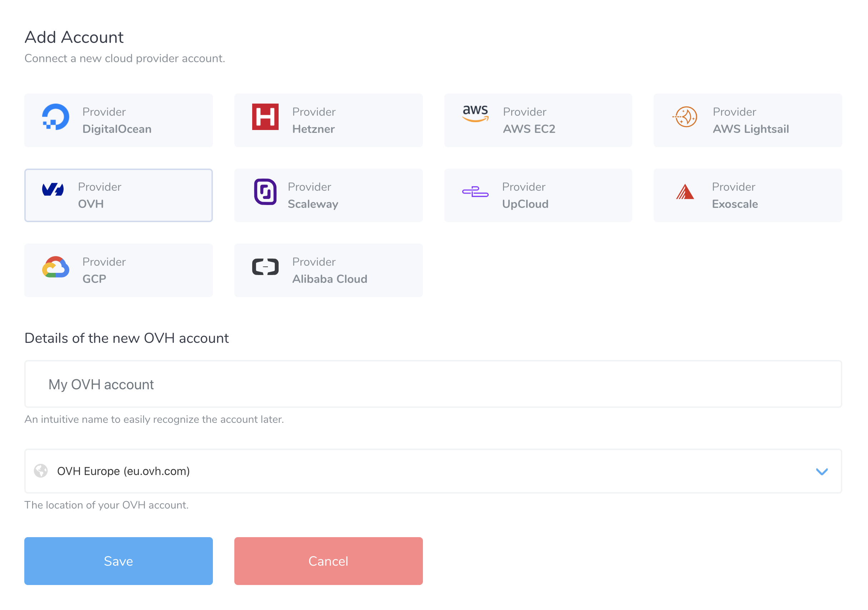Click 'Details of the new OVH account' heading
Image resolution: width=868 pixels, height=610 pixels.
click(x=127, y=338)
